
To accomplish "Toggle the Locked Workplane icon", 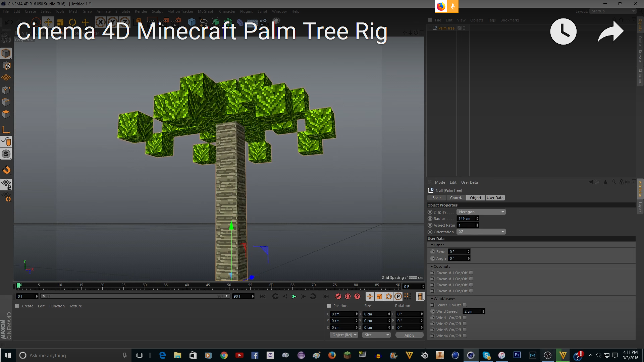I will (6, 185).
